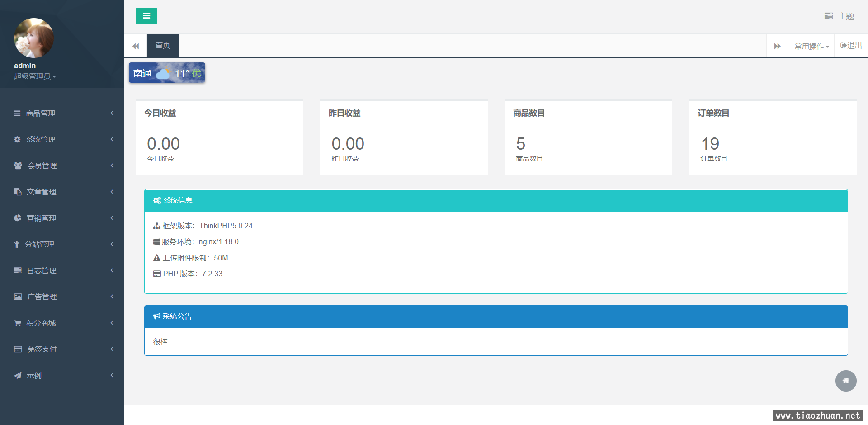Click the 服务环境 windows icon

[156, 242]
